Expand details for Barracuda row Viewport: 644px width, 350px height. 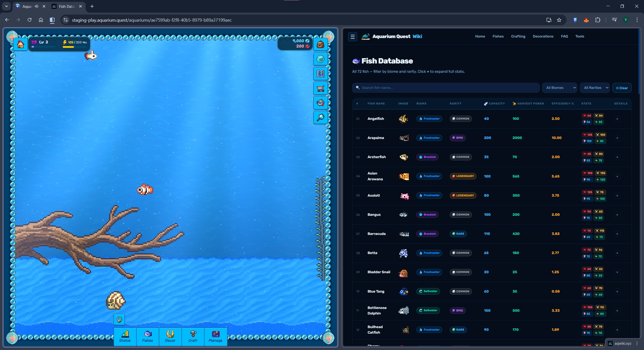pyautogui.click(x=617, y=234)
